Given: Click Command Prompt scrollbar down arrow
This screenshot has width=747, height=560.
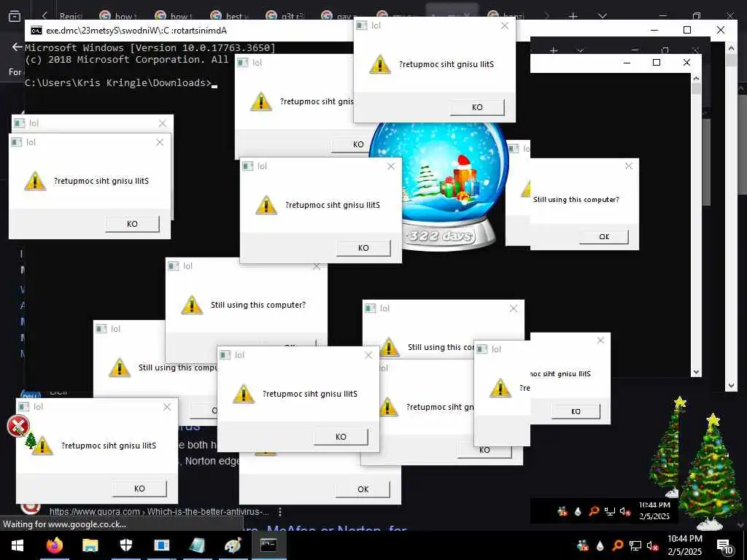Looking at the screenshot, I should pyautogui.click(x=731, y=386).
